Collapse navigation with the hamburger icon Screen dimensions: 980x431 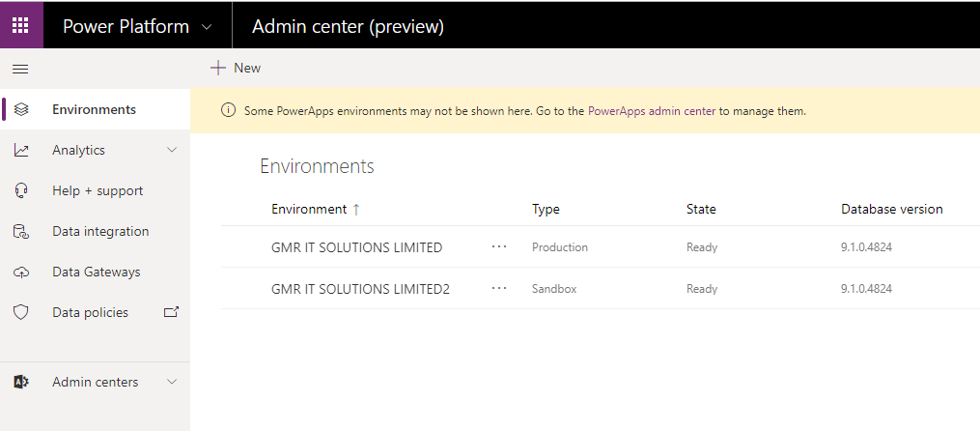click(x=20, y=69)
